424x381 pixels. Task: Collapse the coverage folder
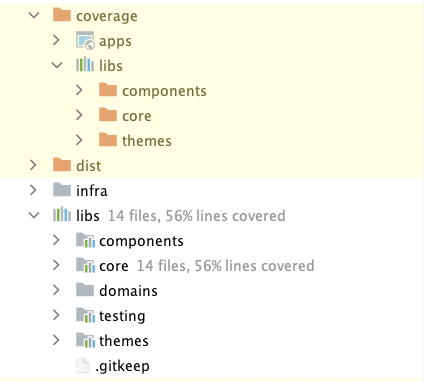coord(34,15)
